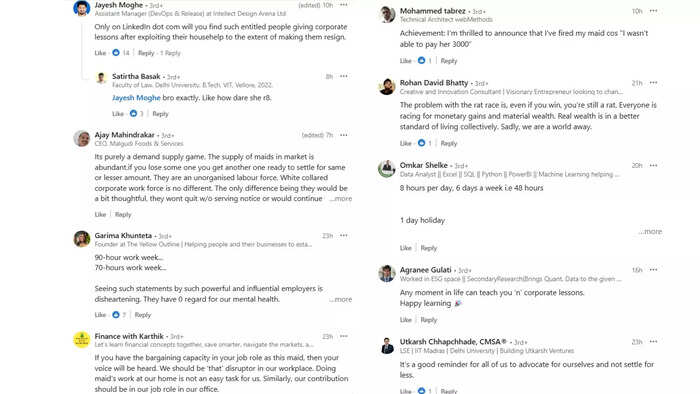Like Agranee Gulati's comment
Screen dimensions: 700x394
tap(405, 320)
